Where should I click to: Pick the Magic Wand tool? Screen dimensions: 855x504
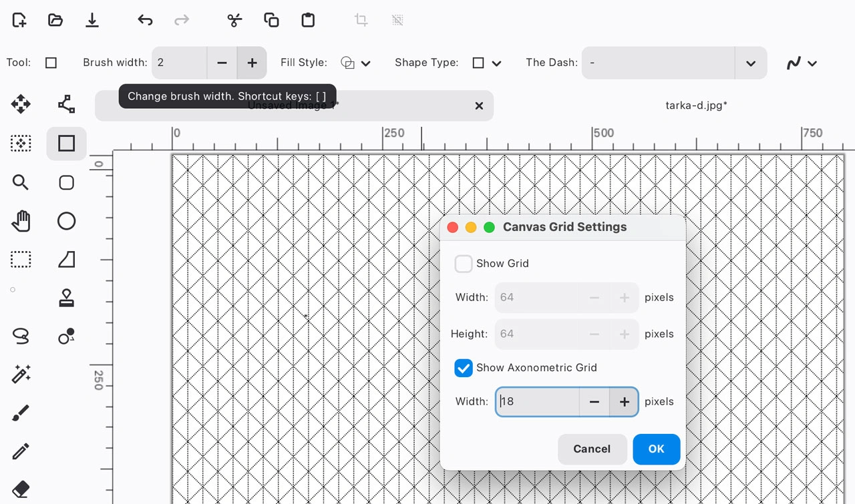click(21, 374)
